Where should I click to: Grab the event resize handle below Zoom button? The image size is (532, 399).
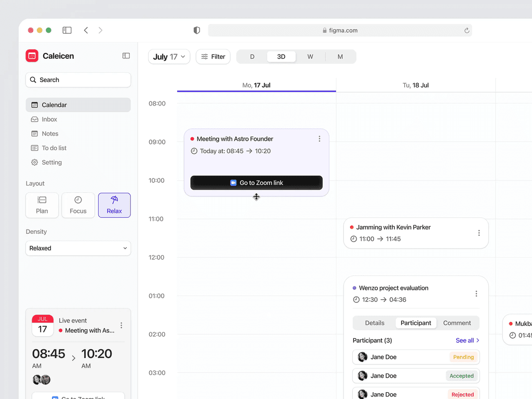pos(256,197)
